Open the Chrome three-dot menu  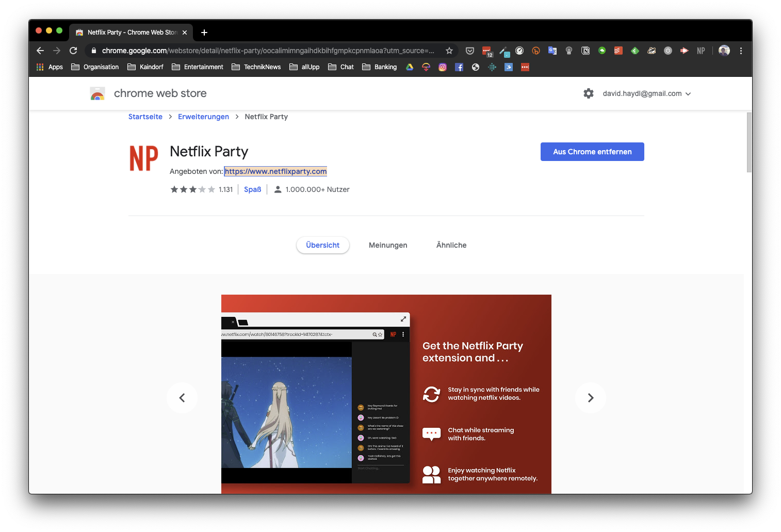pyautogui.click(x=741, y=51)
